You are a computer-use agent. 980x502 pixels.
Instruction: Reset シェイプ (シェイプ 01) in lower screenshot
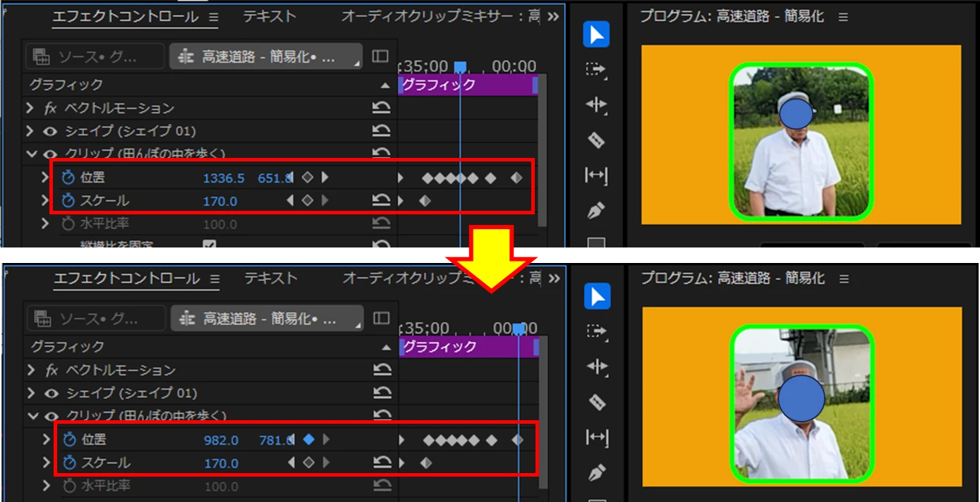point(382,393)
